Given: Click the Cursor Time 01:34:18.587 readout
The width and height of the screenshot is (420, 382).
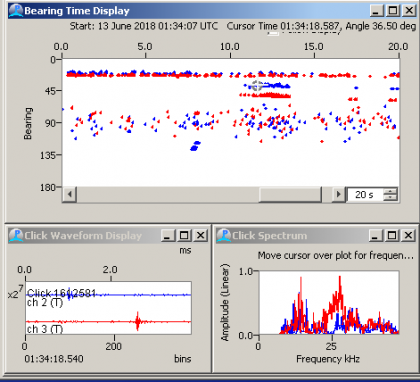Looking at the screenshot, I should [x=283, y=26].
